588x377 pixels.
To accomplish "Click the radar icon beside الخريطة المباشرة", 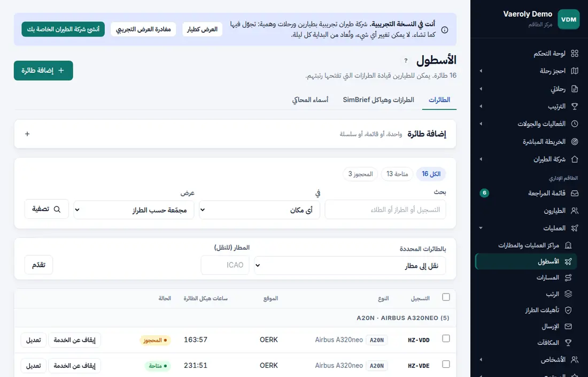I will 574,141.
